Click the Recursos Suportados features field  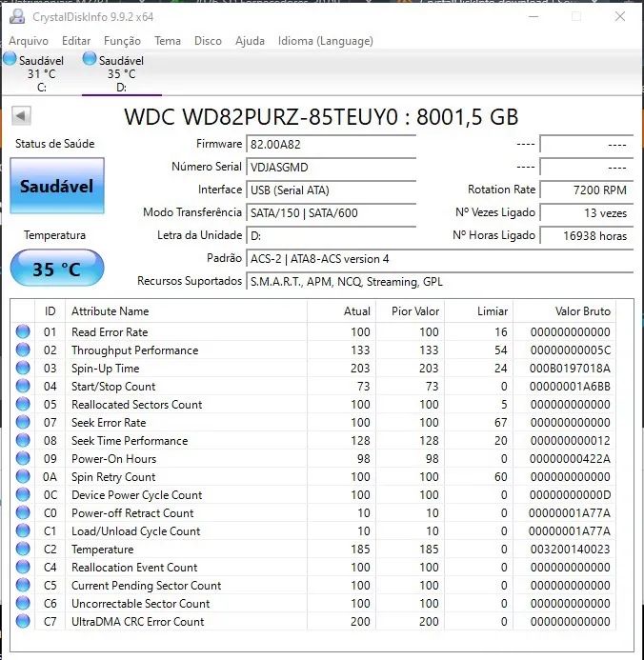coord(440,281)
